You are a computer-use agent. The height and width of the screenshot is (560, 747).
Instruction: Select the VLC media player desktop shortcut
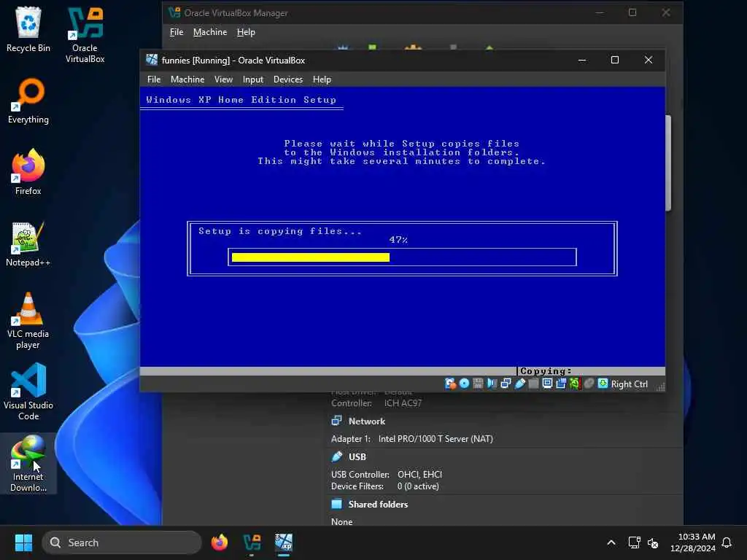pos(28,321)
